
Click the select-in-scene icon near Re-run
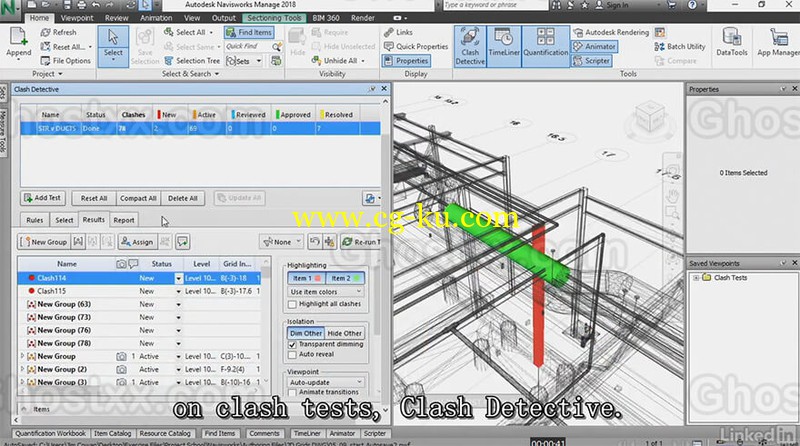coord(329,242)
